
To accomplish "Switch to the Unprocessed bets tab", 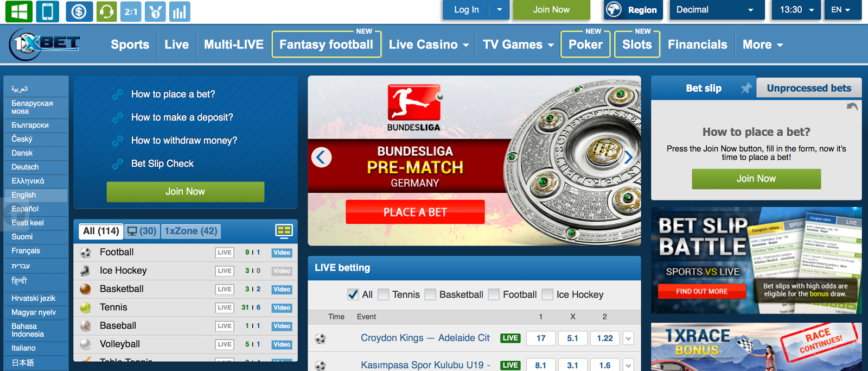I will pos(809,88).
